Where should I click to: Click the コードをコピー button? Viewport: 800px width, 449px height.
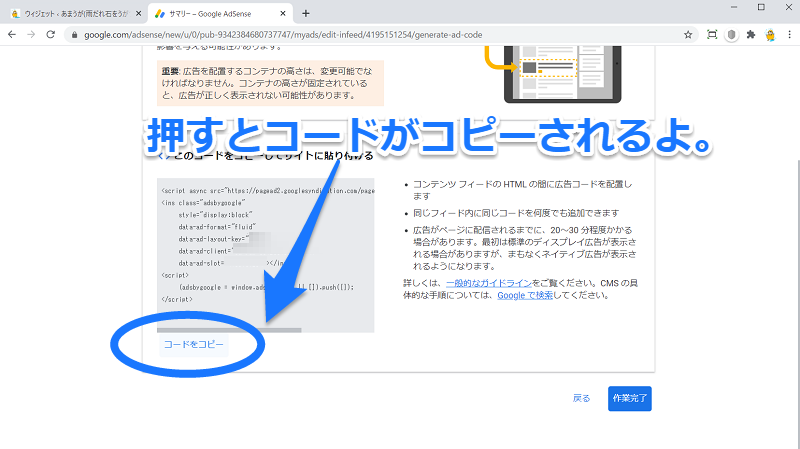pos(194,344)
